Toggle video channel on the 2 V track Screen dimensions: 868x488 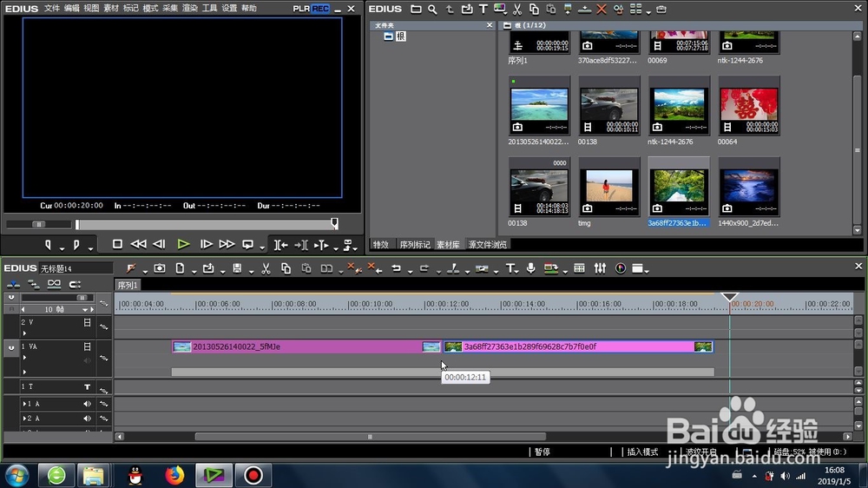click(87, 322)
